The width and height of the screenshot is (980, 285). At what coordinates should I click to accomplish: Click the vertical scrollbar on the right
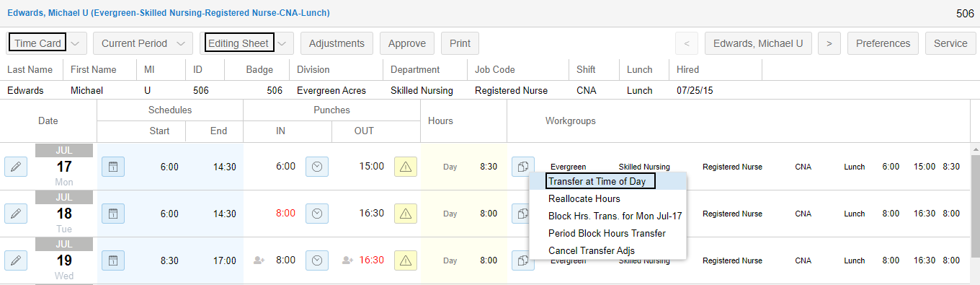coord(975,215)
